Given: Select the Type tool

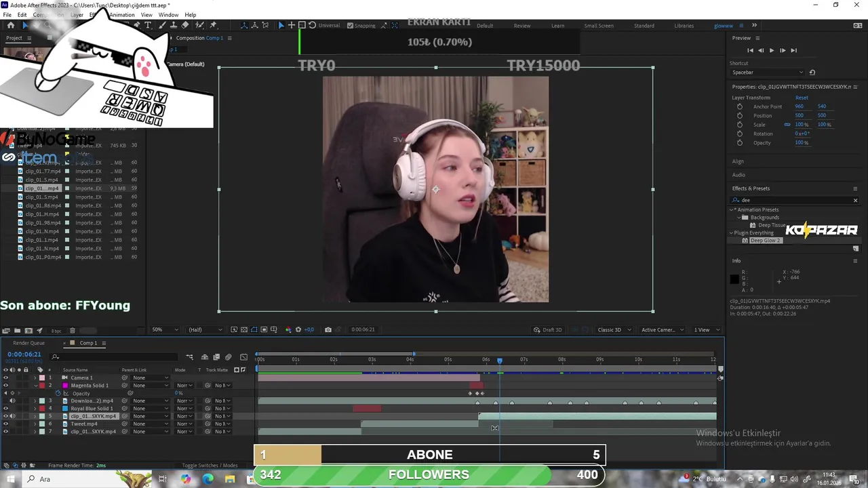Looking at the screenshot, I should coord(148,25).
